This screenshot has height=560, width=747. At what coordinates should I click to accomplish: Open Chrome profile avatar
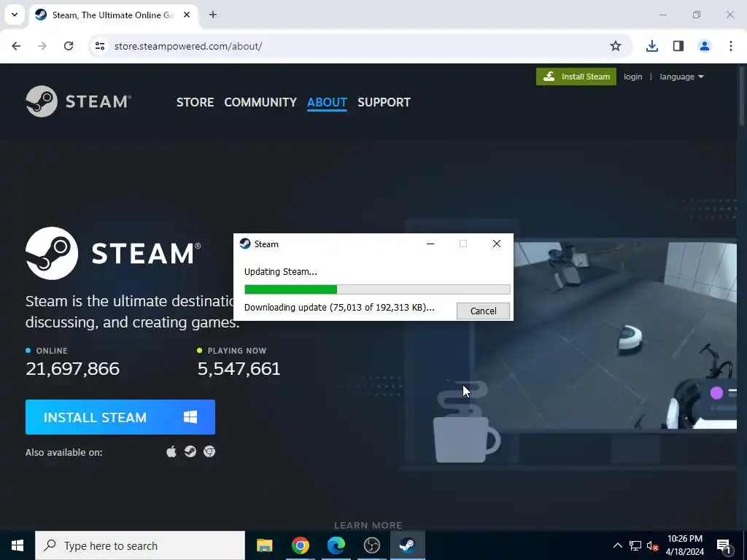coord(705,46)
